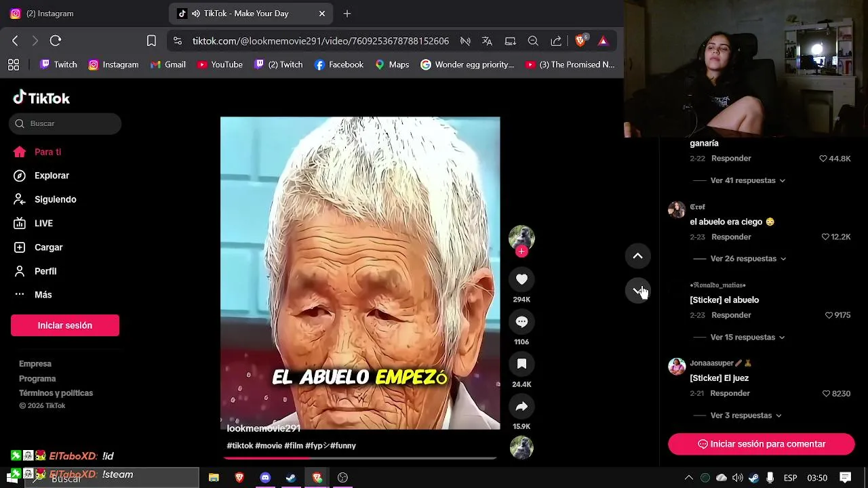Open Maps bookmark
868x488 pixels.
pos(392,64)
